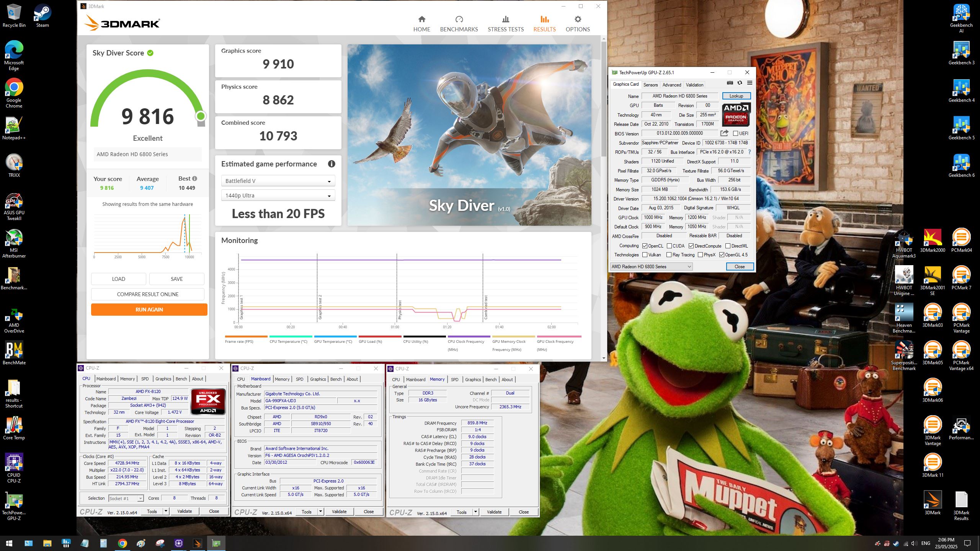Launch Heaven Benchmark desktop icon

(904, 318)
